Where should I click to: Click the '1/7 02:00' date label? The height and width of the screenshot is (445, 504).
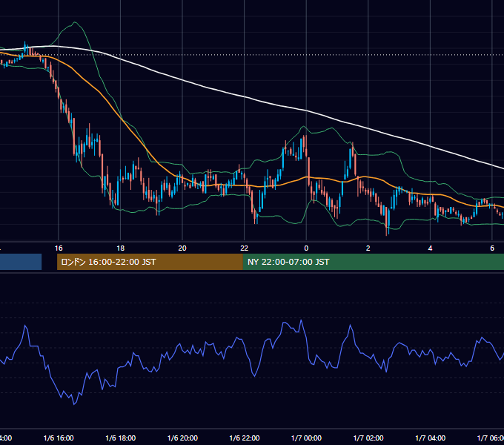(368, 438)
